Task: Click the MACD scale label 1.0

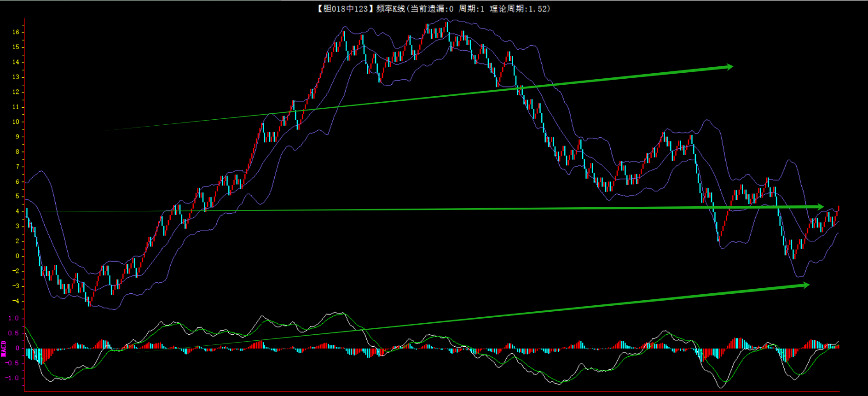Action: click(x=14, y=318)
